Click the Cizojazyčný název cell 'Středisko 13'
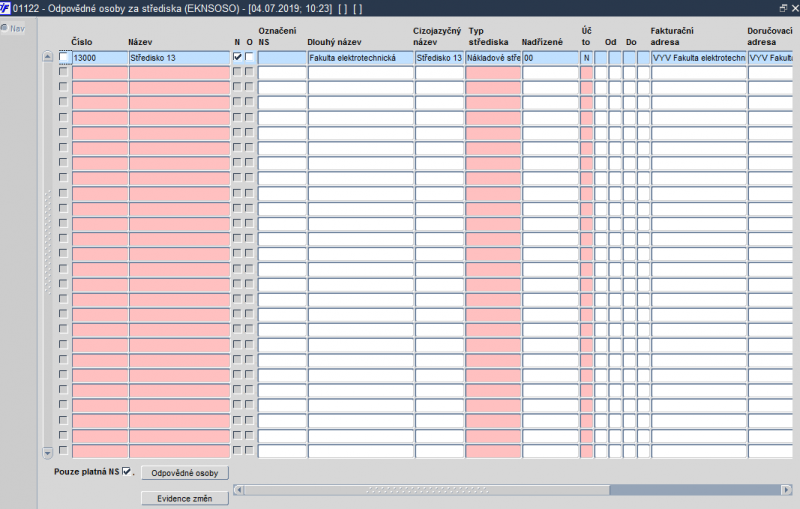This screenshot has width=800, height=509. click(x=439, y=58)
